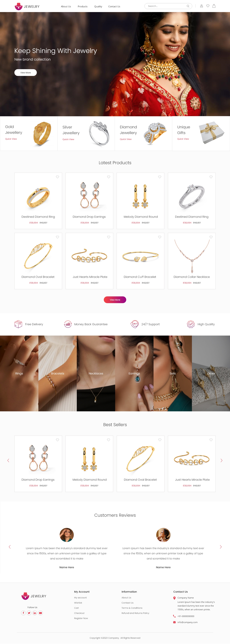
Task: Open the wishlist heart icon in header
Action: pos(208,6)
